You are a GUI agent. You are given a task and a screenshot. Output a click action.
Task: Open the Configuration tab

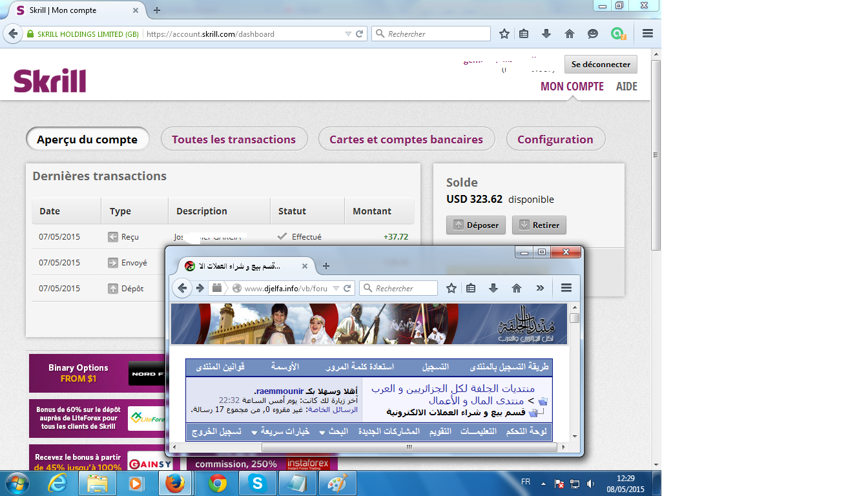(x=555, y=139)
